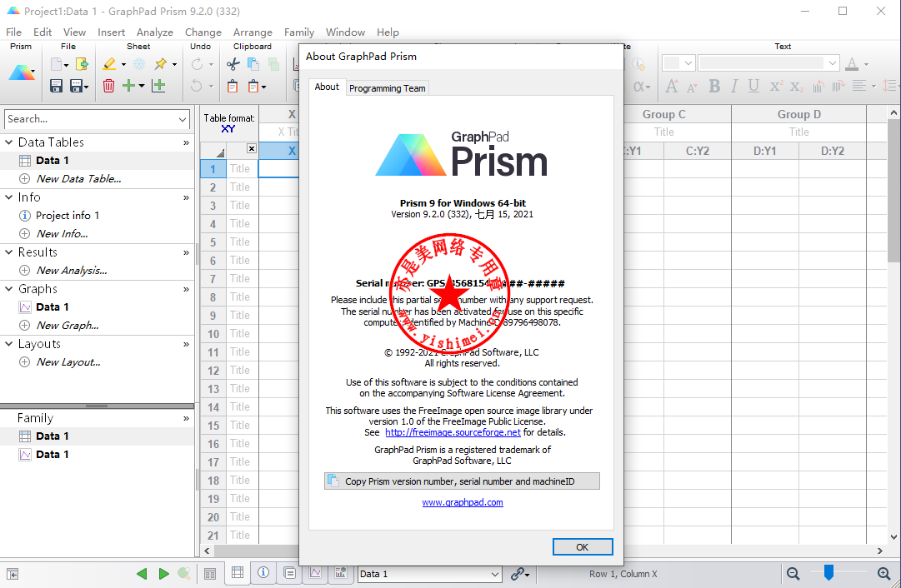Open the Data 1 sheet selector dropdown
This screenshot has width=901, height=588.
coord(495,574)
